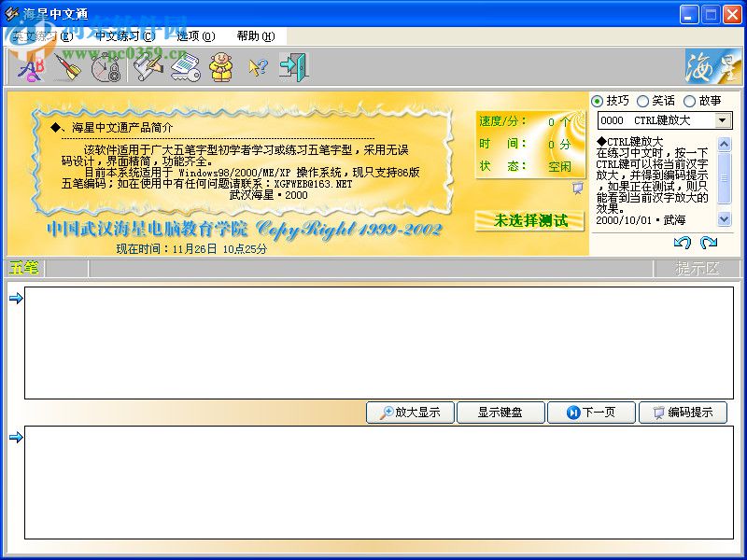Click the redo-style next tip arrow
This screenshot has width=747, height=560.
[709, 243]
